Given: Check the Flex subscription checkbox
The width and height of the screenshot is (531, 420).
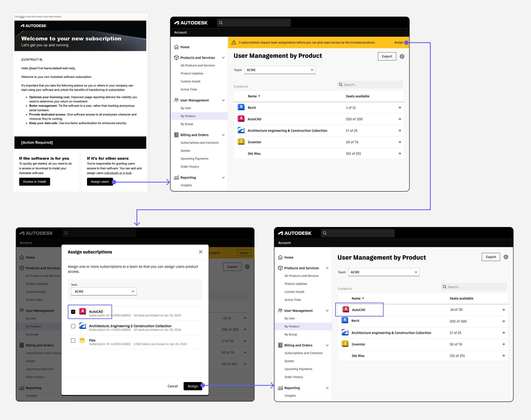Looking at the screenshot, I should pyautogui.click(x=73, y=340).
